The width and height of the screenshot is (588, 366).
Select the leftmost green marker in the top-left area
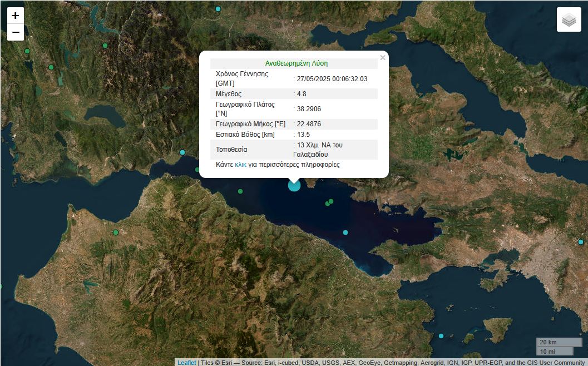[x=27, y=51]
